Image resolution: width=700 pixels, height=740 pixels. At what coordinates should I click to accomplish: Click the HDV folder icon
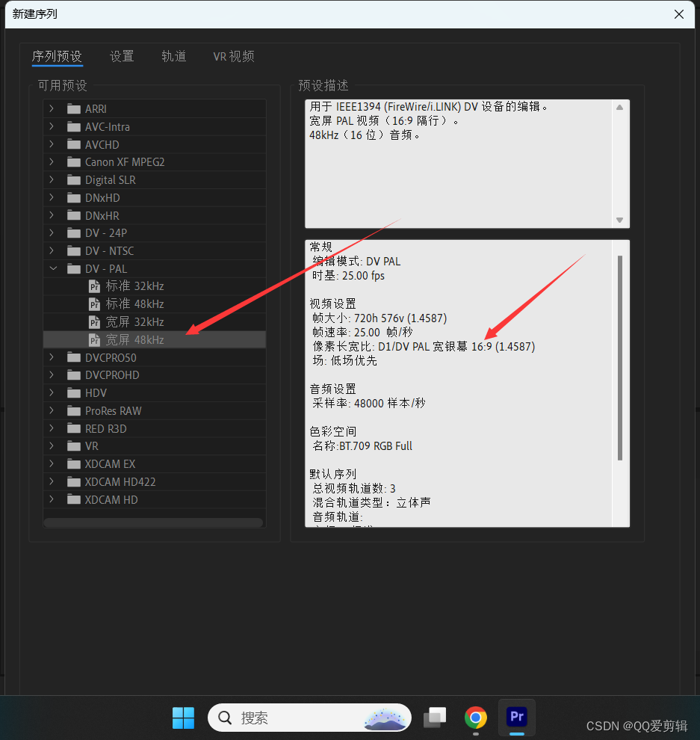pyautogui.click(x=73, y=393)
